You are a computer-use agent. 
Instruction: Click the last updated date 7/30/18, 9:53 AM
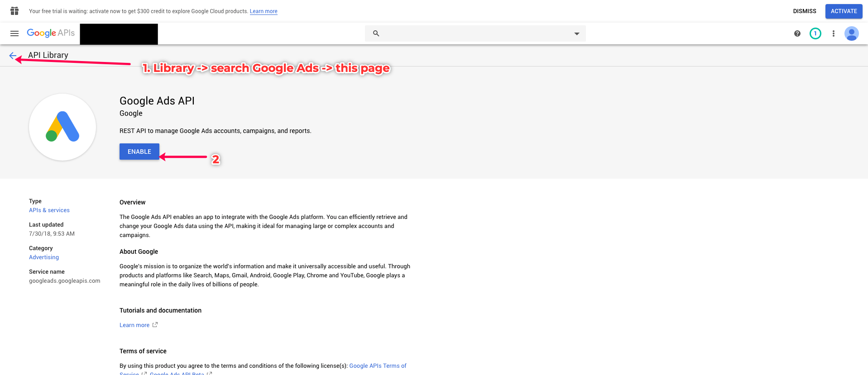click(52, 234)
